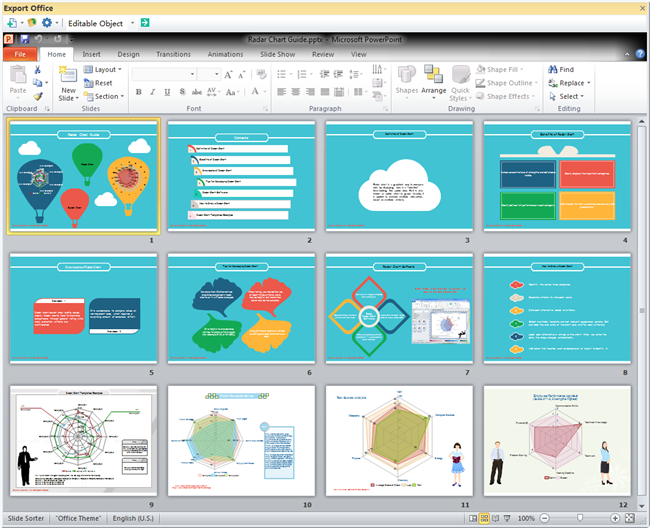Open Quick Styles gallery
This screenshot has height=528, width=650.
point(460,83)
